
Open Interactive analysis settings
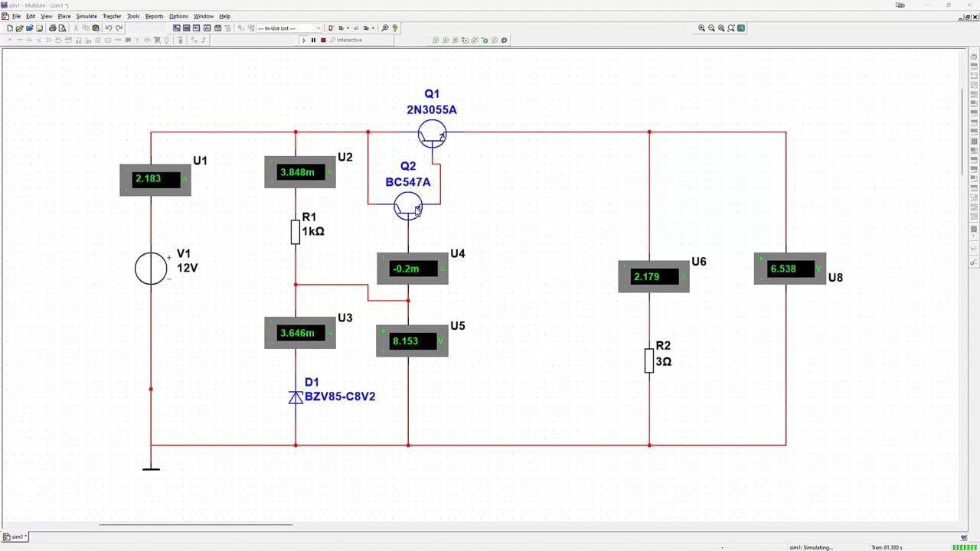coord(346,40)
